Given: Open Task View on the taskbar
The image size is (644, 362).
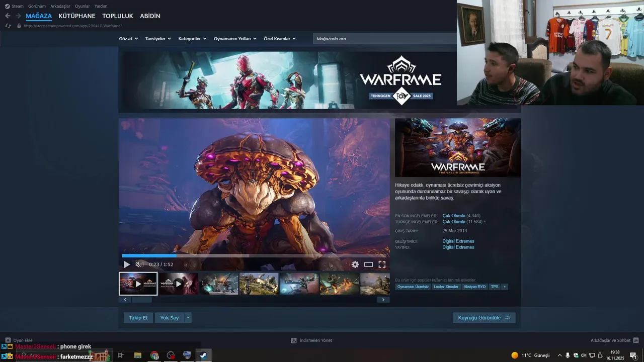Looking at the screenshot, I should (x=121, y=355).
